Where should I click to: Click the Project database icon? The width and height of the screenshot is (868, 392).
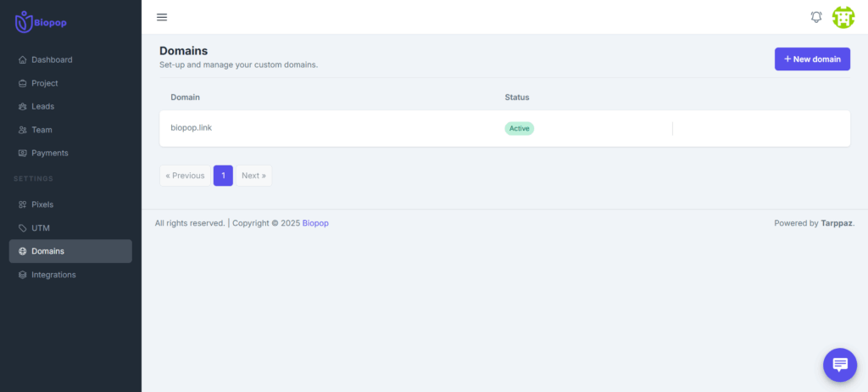pyautogui.click(x=23, y=83)
